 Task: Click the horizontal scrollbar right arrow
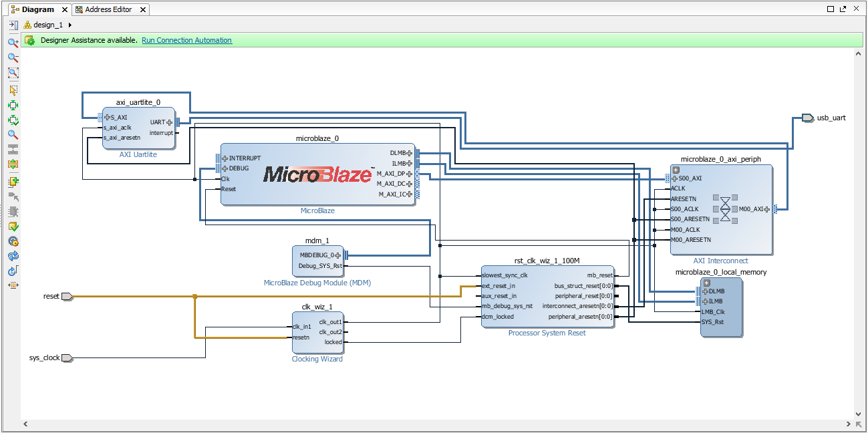pos(849,424)
